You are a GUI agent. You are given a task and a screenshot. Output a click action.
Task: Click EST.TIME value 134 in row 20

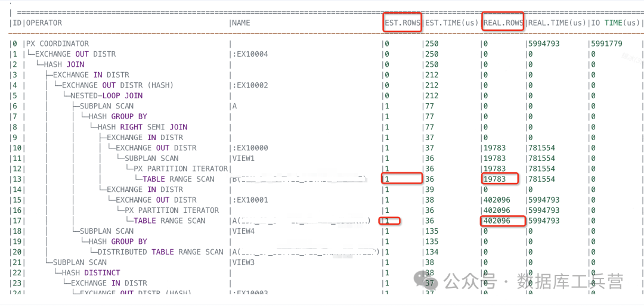[x=432, y=252]
